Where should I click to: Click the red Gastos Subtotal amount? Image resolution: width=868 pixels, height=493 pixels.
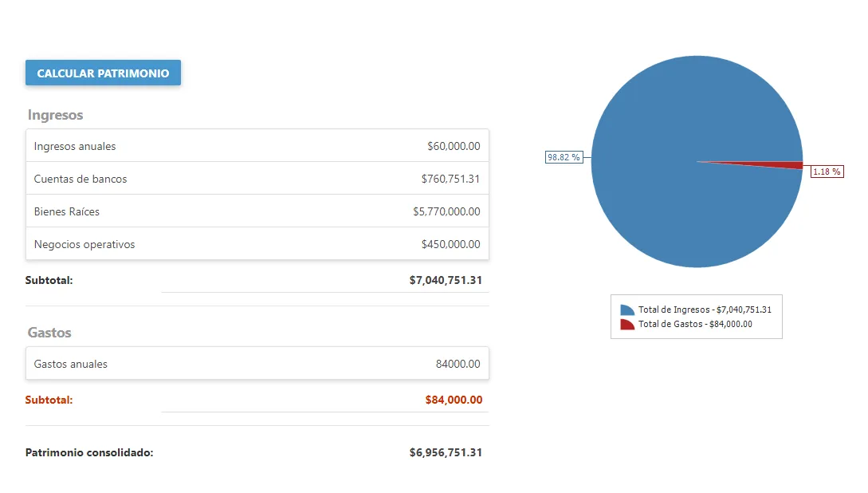(453, 400)
